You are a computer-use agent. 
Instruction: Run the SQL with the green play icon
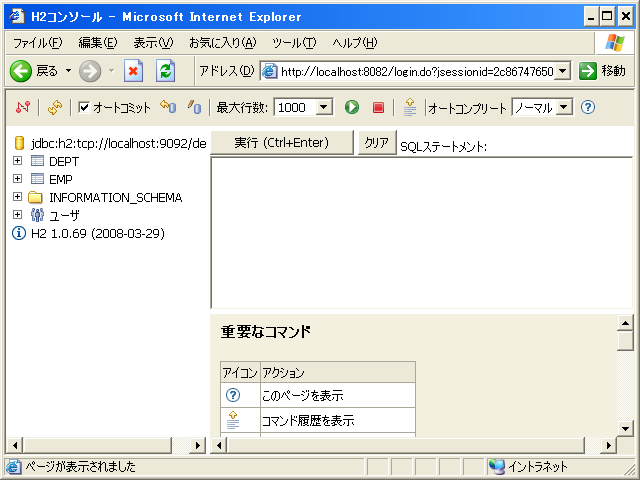tap(352, 107)
